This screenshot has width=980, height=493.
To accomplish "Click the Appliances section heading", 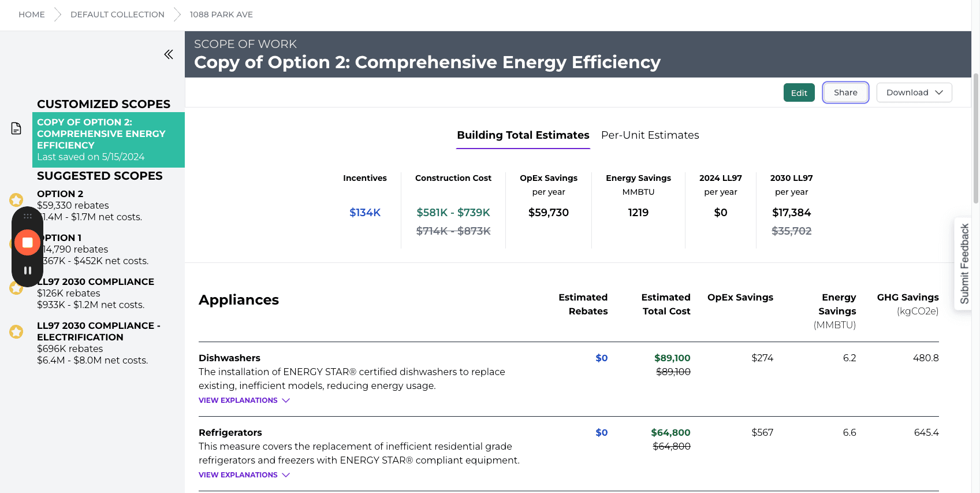I will pos(239,300).
